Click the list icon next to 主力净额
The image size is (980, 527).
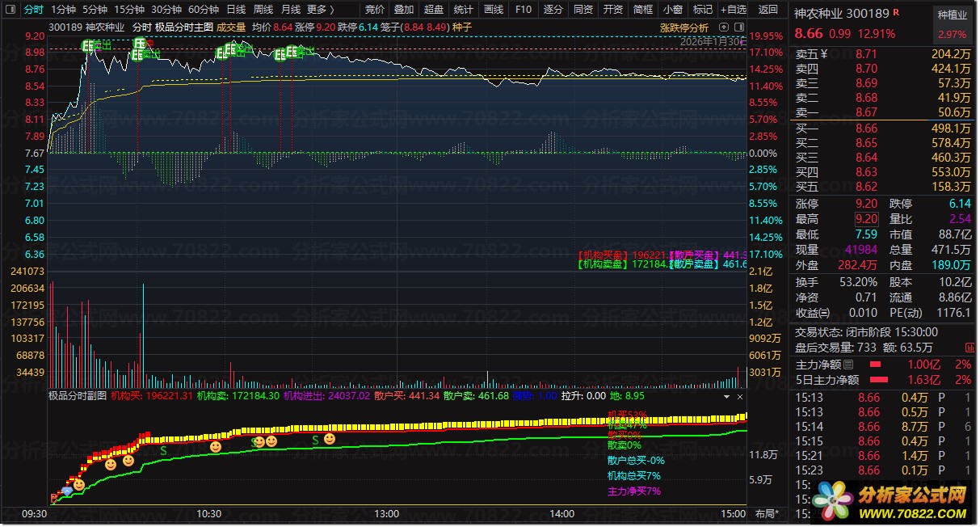848,365
